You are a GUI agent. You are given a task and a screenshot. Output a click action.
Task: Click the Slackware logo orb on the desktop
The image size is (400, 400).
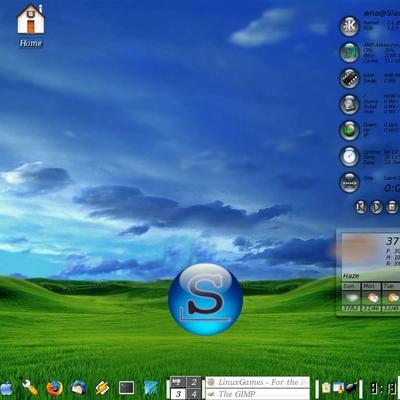[x=206, y=299]
